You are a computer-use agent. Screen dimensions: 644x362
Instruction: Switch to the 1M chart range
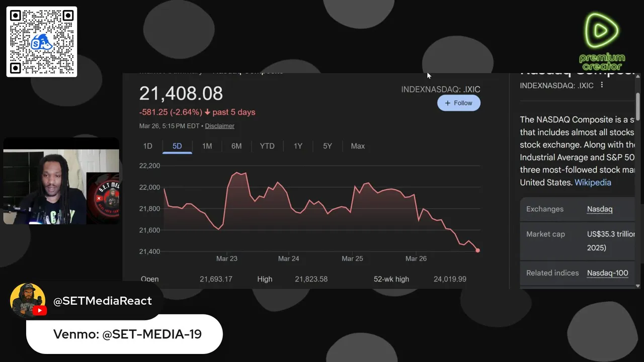click(x=207, y=146)
